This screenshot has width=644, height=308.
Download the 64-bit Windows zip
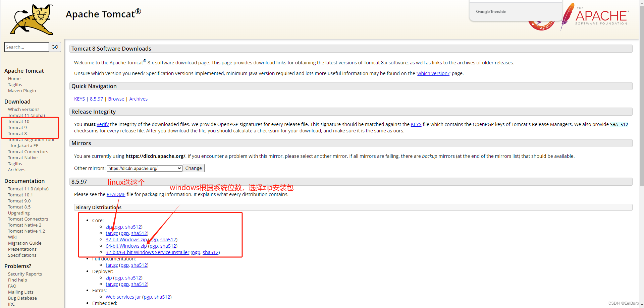pos(126,246)
